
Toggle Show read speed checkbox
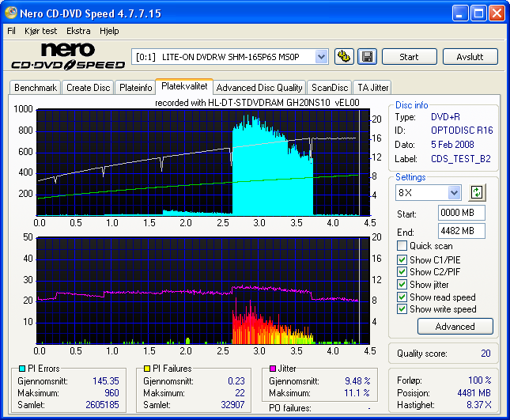pos(402,297)
